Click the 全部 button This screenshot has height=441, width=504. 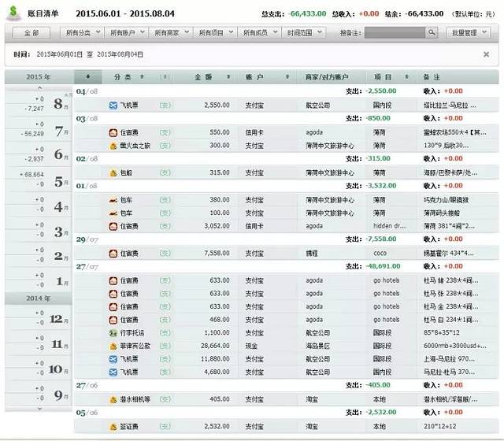click(x=31, y=33)
